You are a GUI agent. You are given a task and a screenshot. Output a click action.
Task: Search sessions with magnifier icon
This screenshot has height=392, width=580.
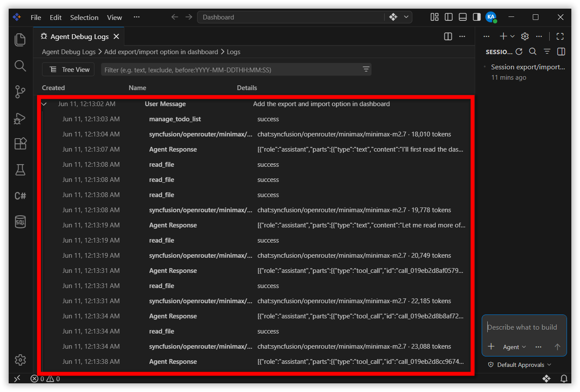tap(533, 52)
